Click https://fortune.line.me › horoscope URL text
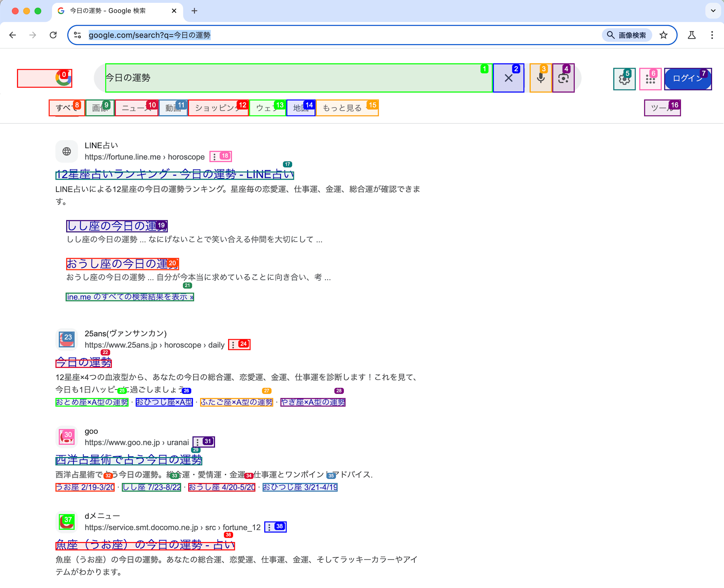 pyautogui.click(x=145, y=157)
